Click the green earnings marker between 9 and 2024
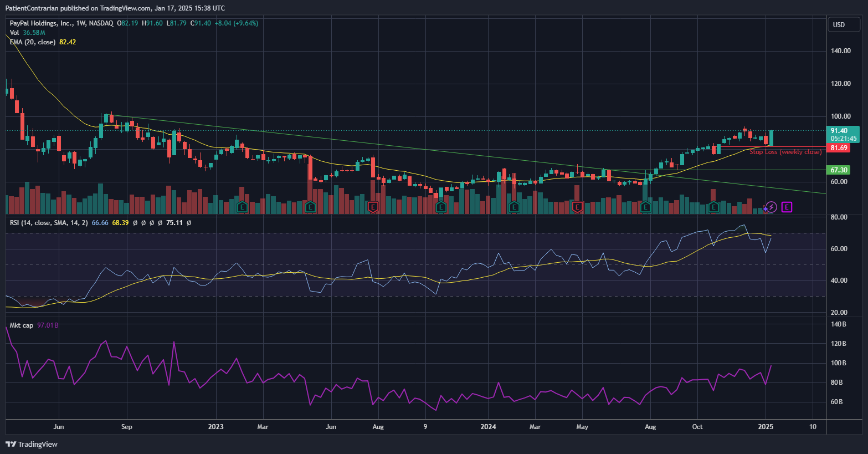 tap(441, 207)
